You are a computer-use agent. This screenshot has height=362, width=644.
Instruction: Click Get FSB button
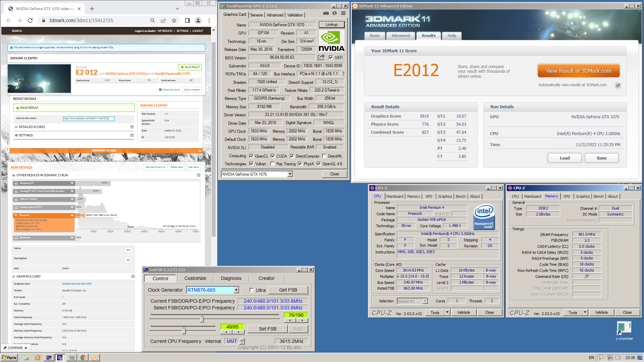[x=288, y=290]
